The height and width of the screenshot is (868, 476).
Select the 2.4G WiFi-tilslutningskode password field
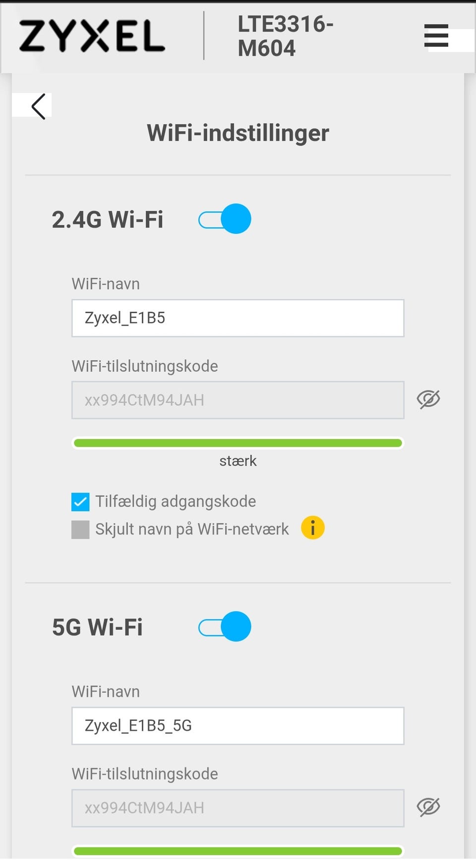tap(238, 400)
